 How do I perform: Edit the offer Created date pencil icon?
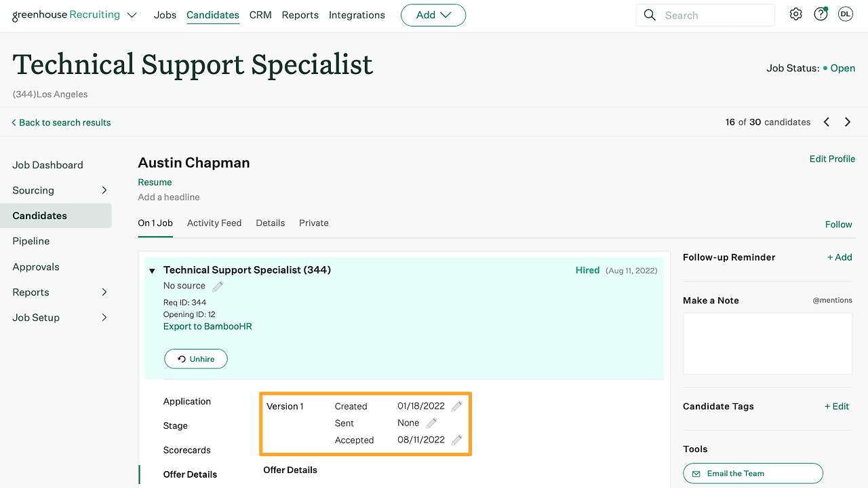click(455, 406)
